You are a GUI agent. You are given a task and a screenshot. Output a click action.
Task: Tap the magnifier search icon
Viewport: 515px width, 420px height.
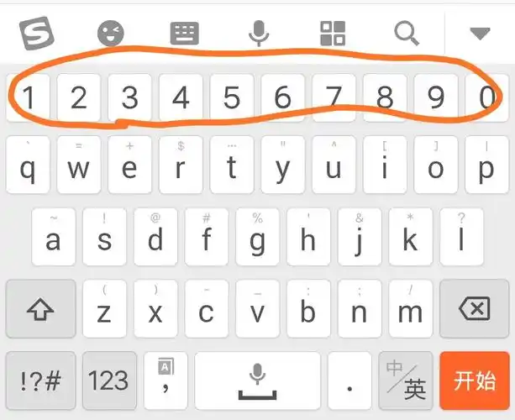point(407,33)
